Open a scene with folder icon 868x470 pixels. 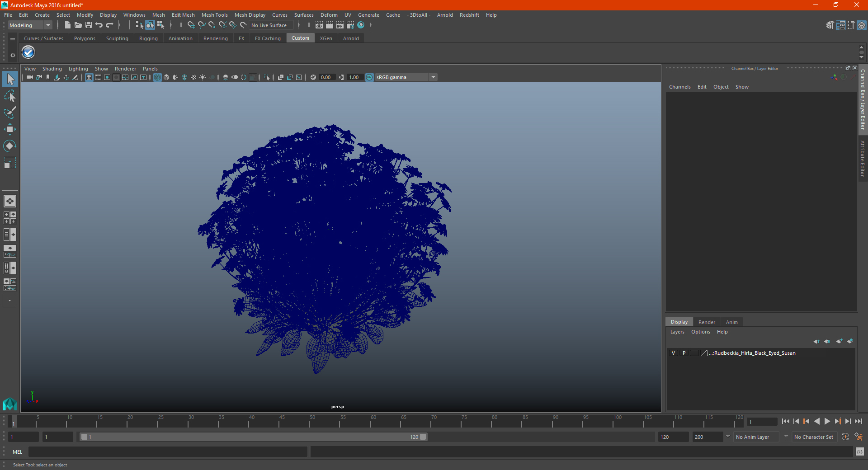pyautogui.click(x=78, y=25)
